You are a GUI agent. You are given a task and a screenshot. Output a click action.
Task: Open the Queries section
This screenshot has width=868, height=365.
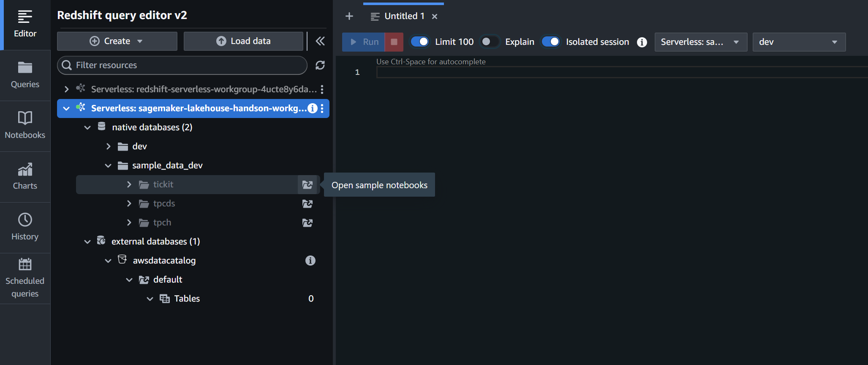(x=25, y=76)
